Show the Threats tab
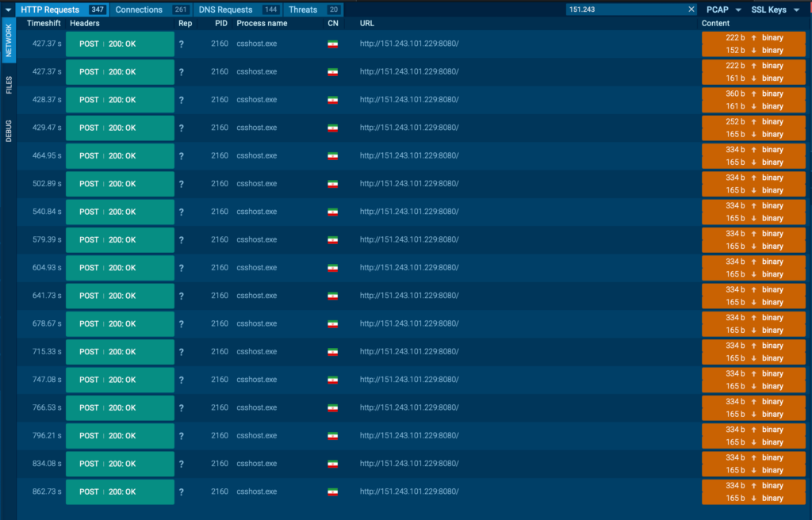 click(x=303, y=10)
